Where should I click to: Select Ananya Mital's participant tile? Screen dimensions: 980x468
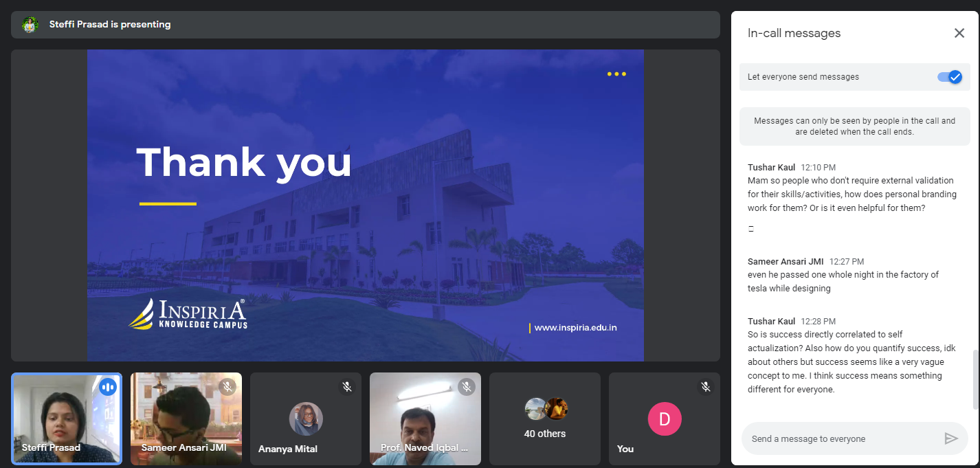point(306,419)
